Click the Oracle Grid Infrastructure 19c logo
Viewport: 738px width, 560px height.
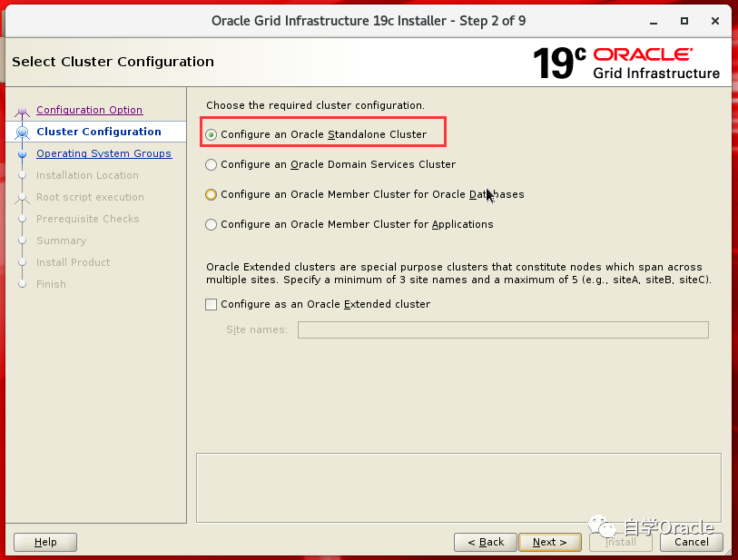626,63
